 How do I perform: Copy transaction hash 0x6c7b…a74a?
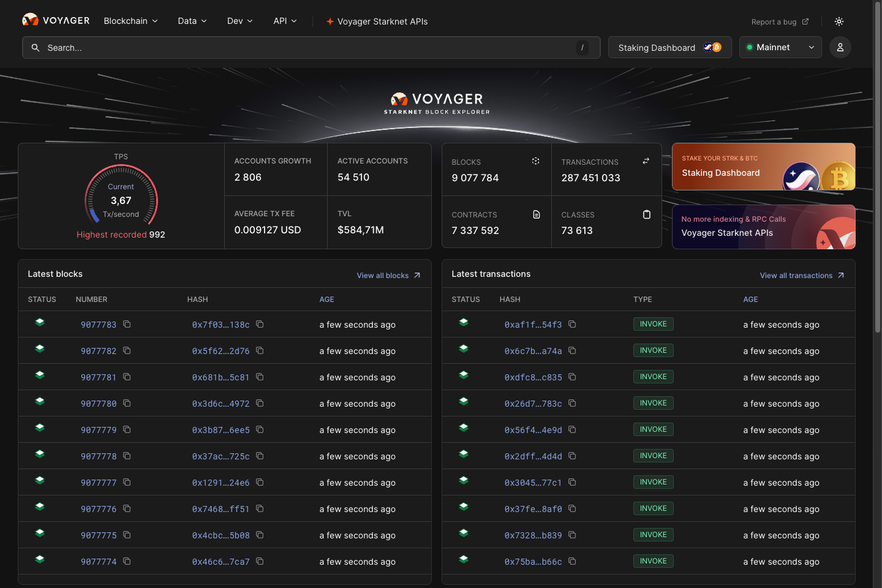point(572,350)
